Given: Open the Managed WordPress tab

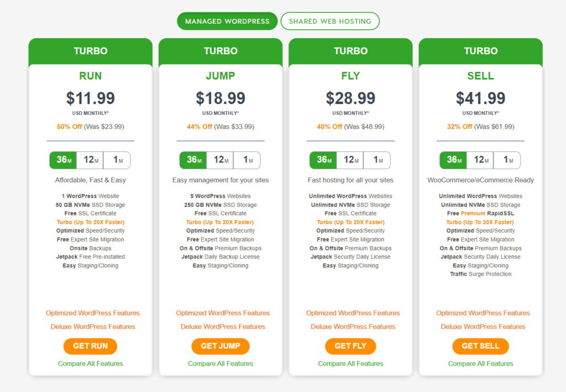Looking at the screenshot, I should 227,20.
